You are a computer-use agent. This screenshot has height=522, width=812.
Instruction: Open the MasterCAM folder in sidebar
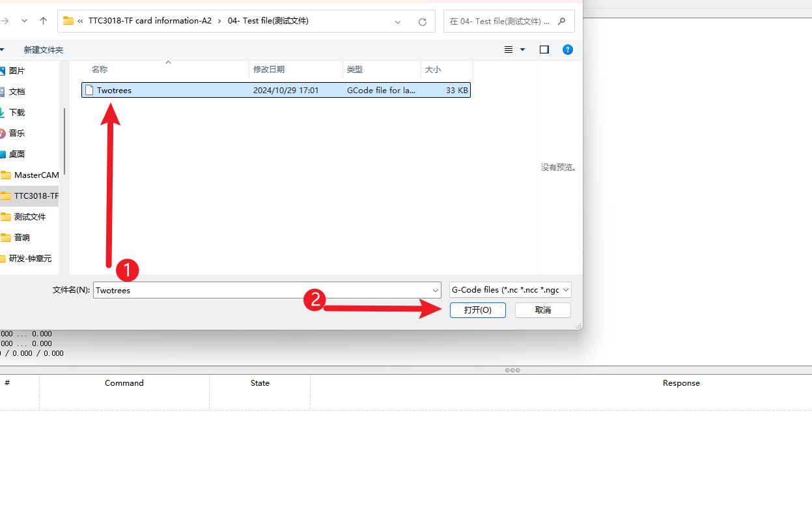pos(36,175)
